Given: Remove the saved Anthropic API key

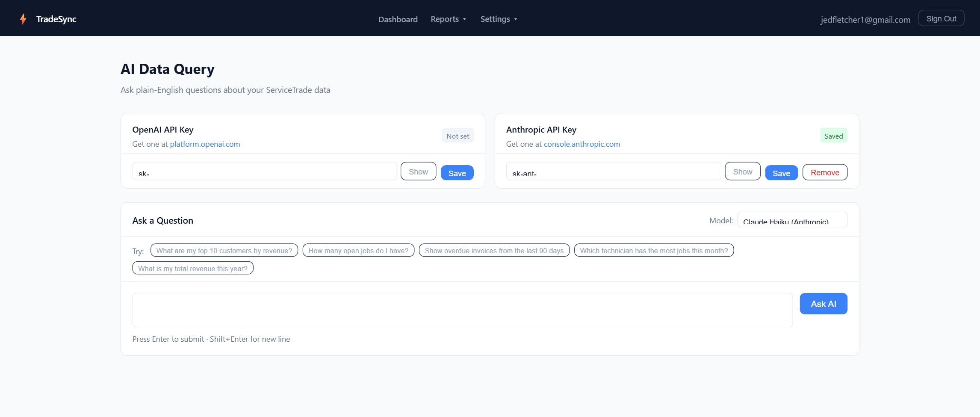Looking at the screenshot, I should coord(825,172).
